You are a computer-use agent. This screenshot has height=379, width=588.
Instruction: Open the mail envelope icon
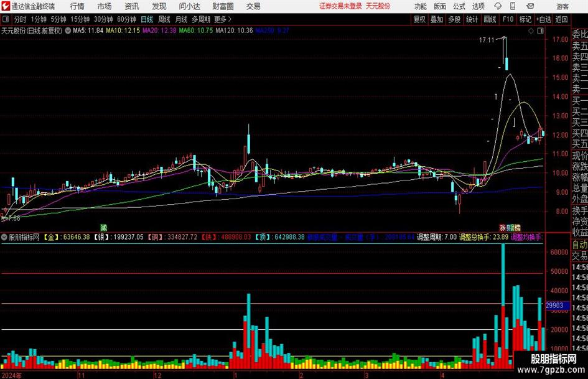point(530,6)
